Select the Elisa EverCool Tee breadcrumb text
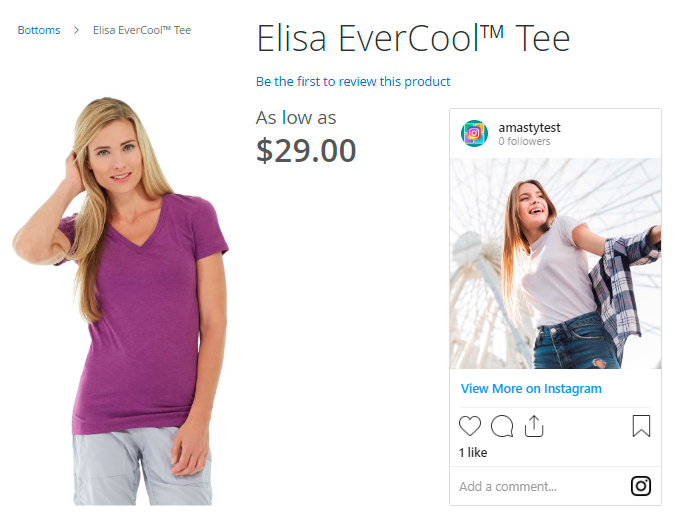The width and height of the screenshot is (683, 515). [142, 30]
